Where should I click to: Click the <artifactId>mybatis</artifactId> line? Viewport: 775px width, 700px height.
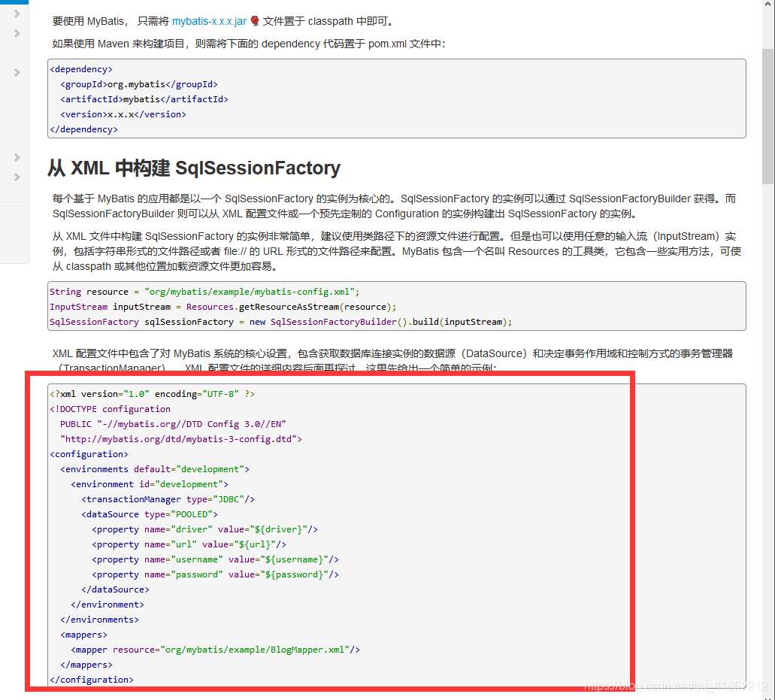144,99
